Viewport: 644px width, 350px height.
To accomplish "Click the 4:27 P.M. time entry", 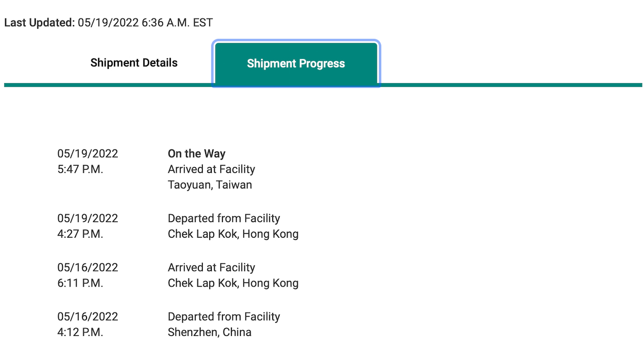I will click(x=80, y=234).
